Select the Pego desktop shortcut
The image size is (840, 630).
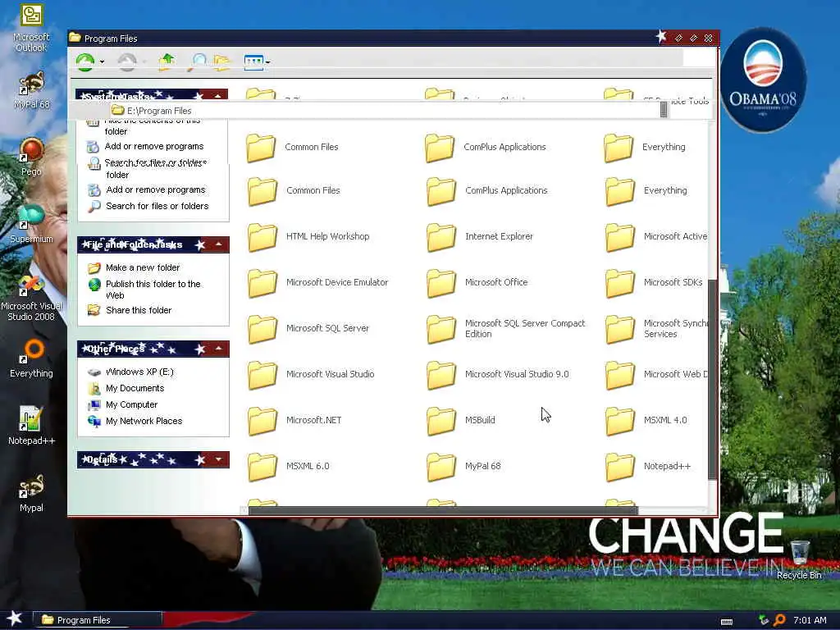31,157
